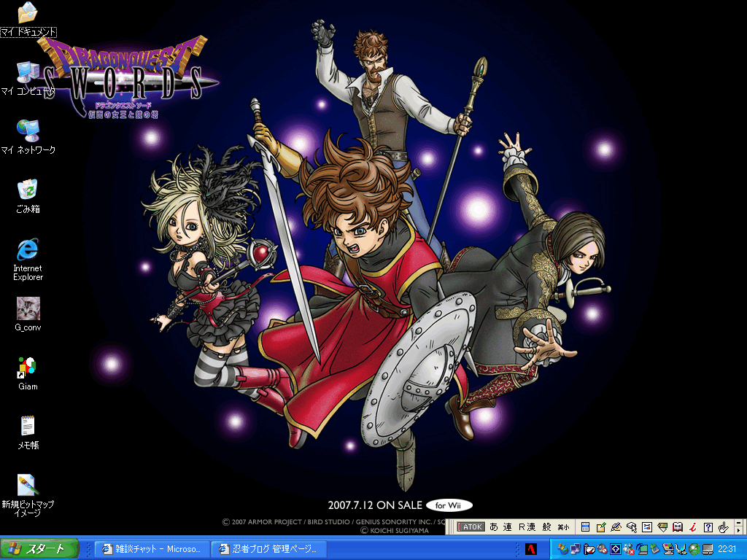Click the gray laptop tray icon
The width and height of the screenshot is (747, 560).
[708, 550]
